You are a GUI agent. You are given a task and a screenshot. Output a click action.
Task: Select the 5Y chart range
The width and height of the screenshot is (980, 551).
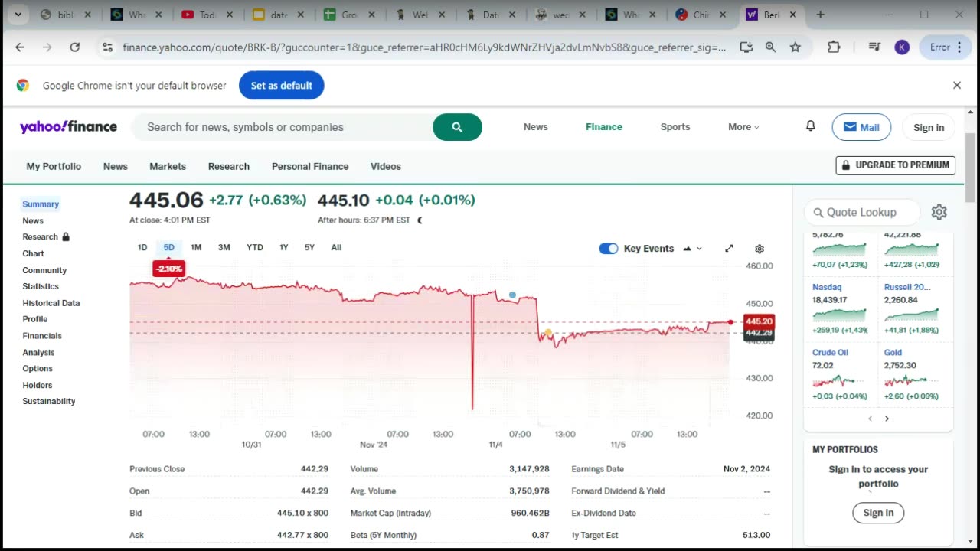309,247
